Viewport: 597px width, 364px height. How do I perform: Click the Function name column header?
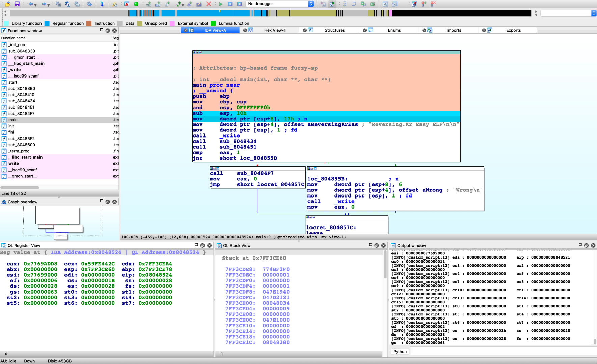[56, 38]
